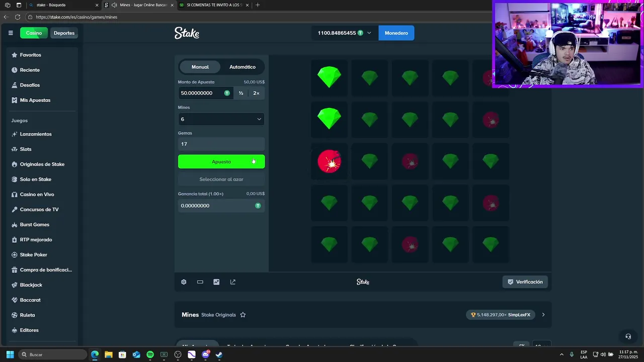Double the bet with 2× button
The height and width of the screenshot is (362, 644).
pos(257,93)
